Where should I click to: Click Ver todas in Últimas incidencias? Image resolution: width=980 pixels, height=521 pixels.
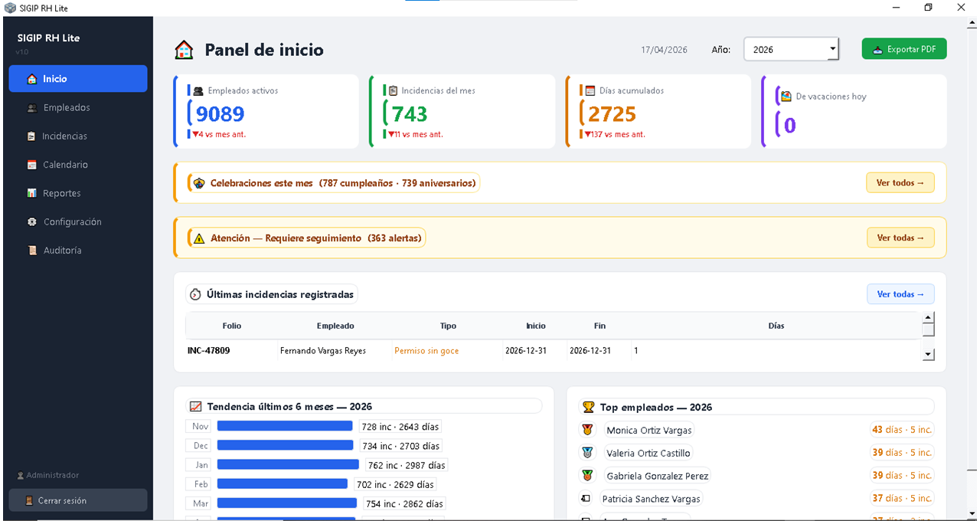point(900,294)
